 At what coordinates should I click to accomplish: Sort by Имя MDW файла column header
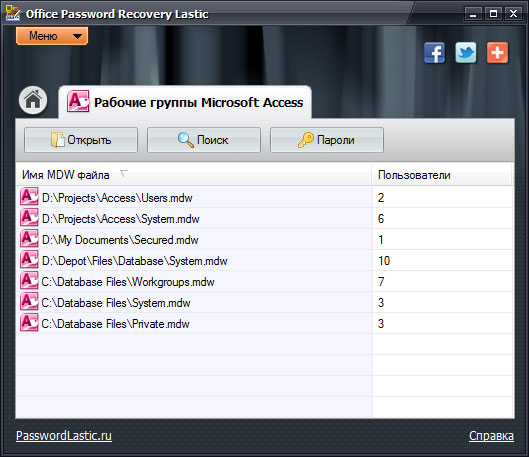coord(194,175)
